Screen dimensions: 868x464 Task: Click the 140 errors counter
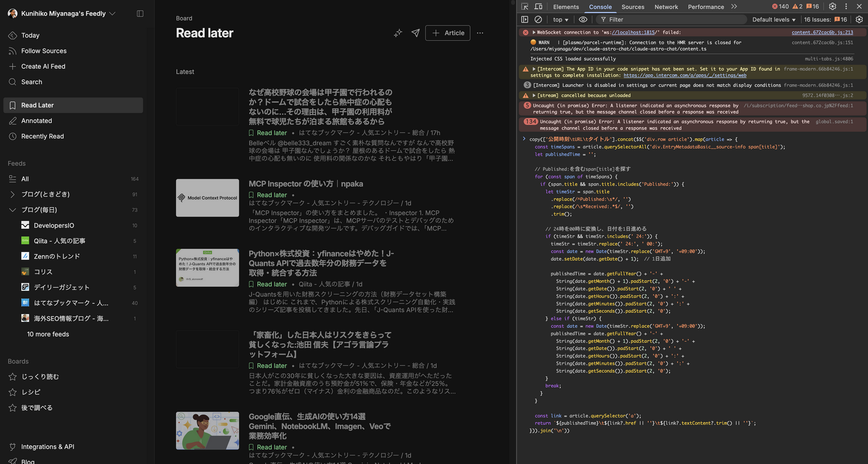pos(781,7)
